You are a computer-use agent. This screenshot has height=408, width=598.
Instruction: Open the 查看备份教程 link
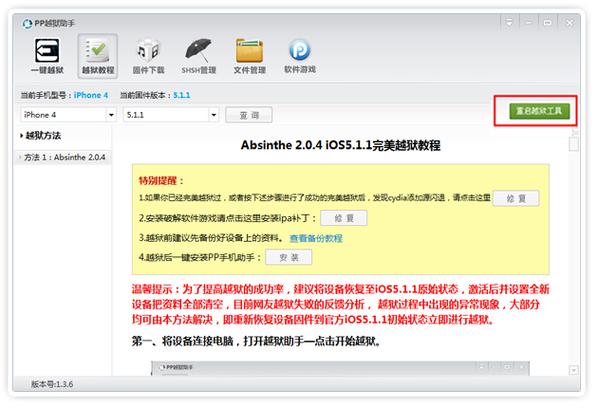point(316,238)
